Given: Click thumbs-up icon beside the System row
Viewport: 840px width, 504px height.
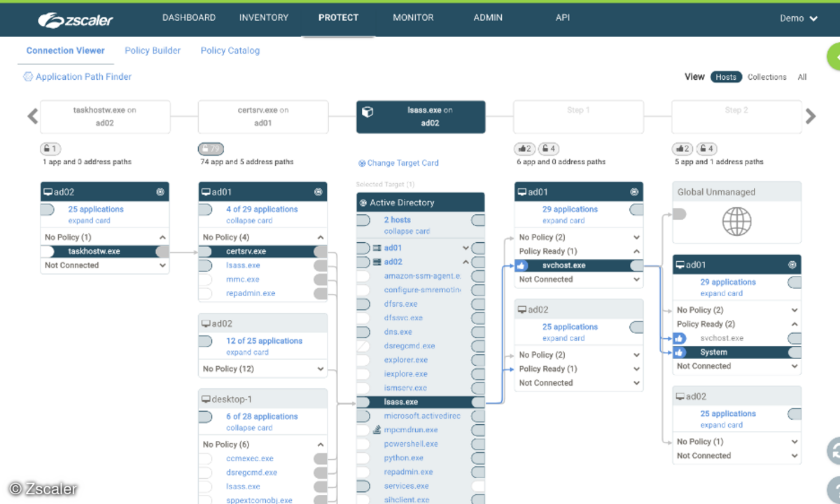Looking at the screenshot, I should click(680, 352).
